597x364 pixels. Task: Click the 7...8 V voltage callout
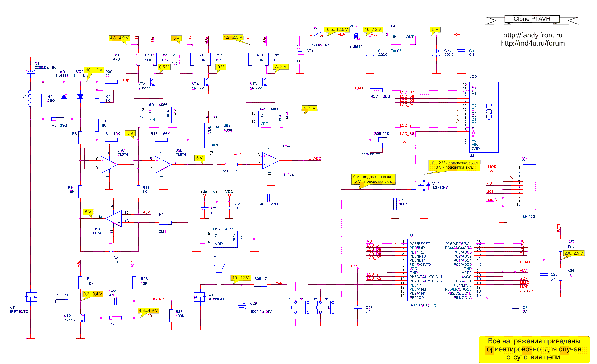[x=280, y=66]
